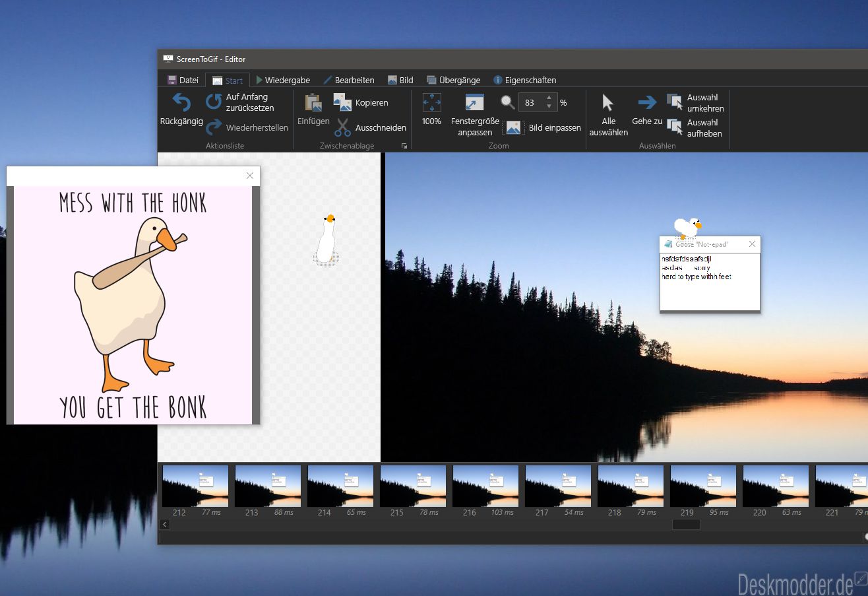Viewport: 868px width, 596px height.
Task: Select frame thumbnail 219
Action: [703, 486]
